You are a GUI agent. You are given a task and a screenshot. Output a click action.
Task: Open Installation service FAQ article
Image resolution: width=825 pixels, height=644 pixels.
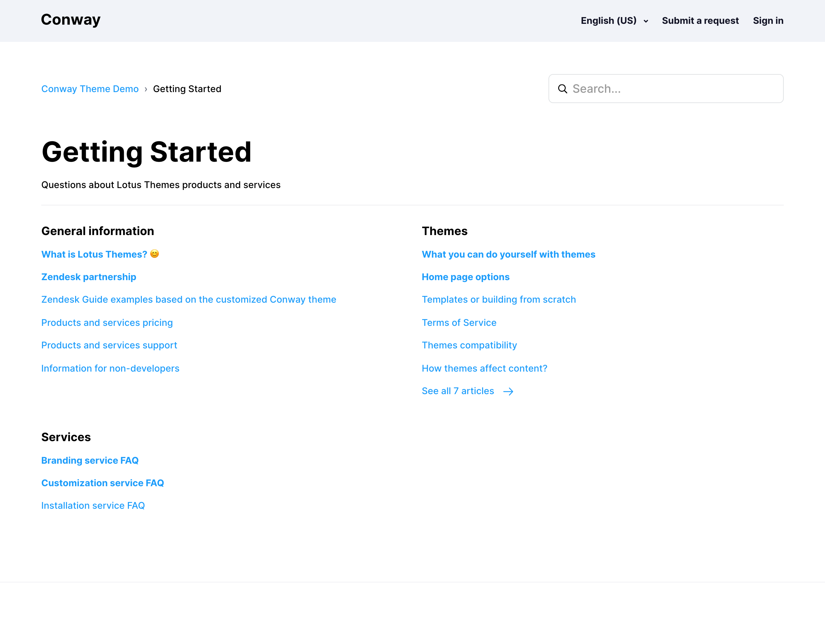(x=93, y=506)
